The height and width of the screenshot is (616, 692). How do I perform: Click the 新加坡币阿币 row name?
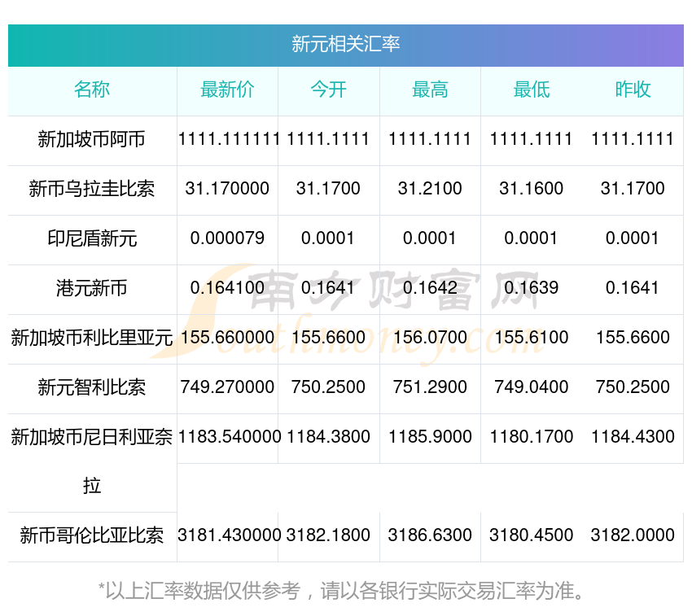tap(92, 139)
